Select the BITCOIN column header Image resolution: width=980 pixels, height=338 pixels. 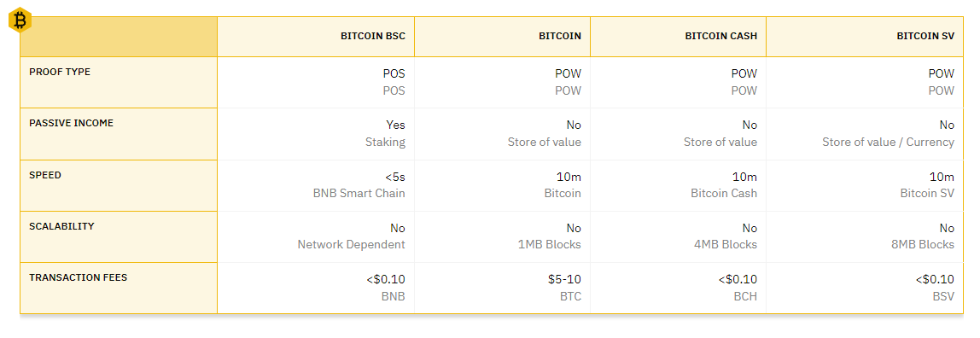[560, 36]
